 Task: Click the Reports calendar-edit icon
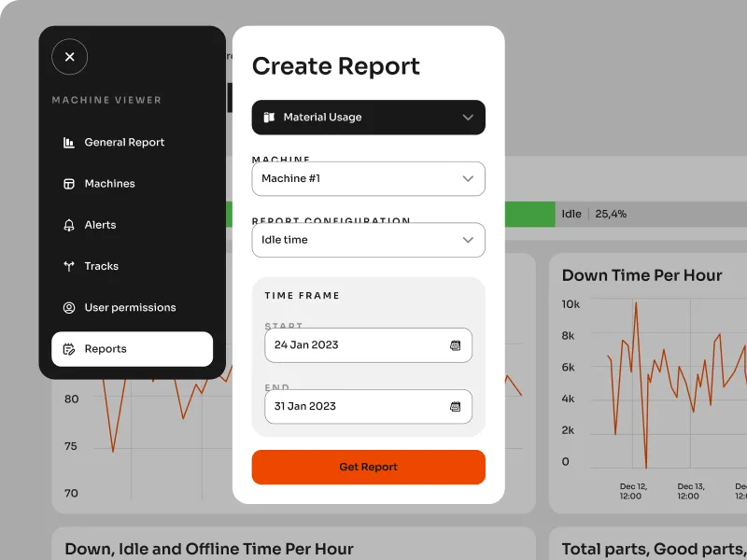(x=69, y=349)
